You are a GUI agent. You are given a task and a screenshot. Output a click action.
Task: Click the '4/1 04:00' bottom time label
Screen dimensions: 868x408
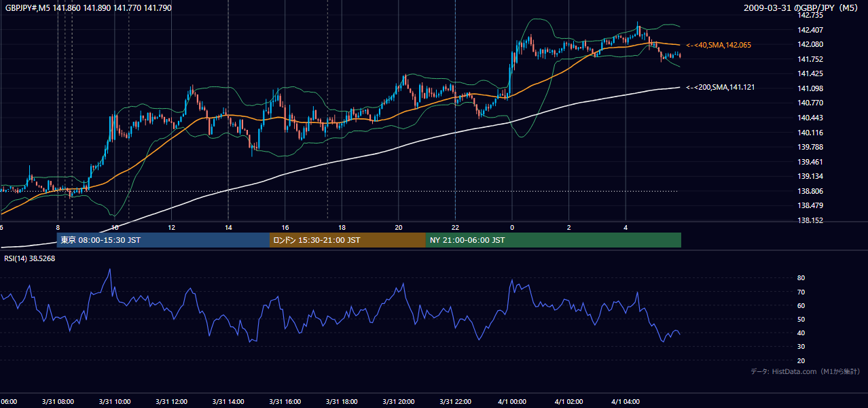point(626,402)
